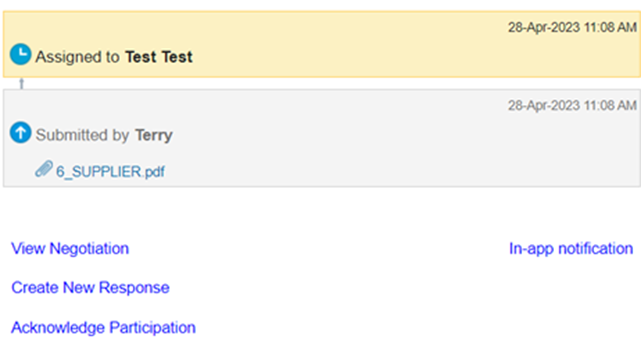This screenshot has height=361, width=641.
Task: Select the Acknowledge Participation link
Action: (103, 327)
